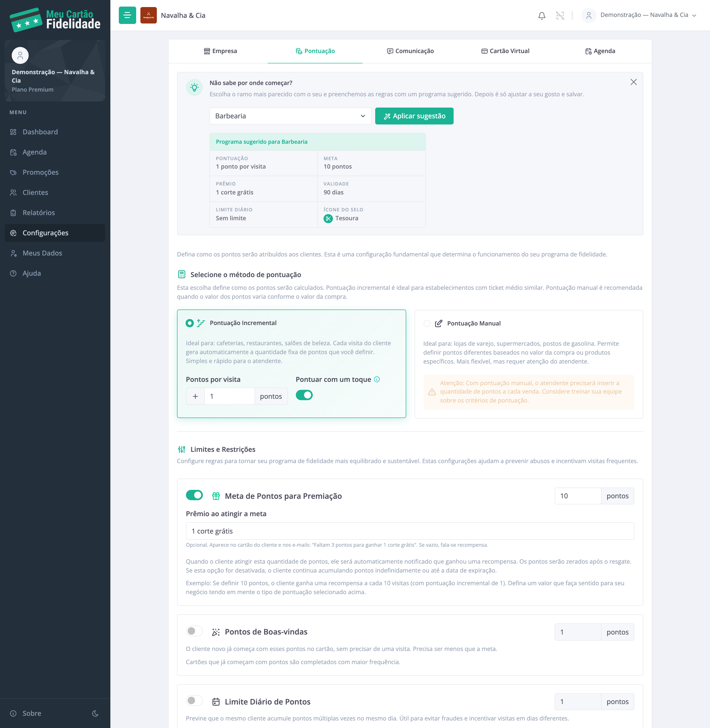Click the Navalha & Cia logo thumbnail
710x728 pixels.
click(x=148, y=15)
